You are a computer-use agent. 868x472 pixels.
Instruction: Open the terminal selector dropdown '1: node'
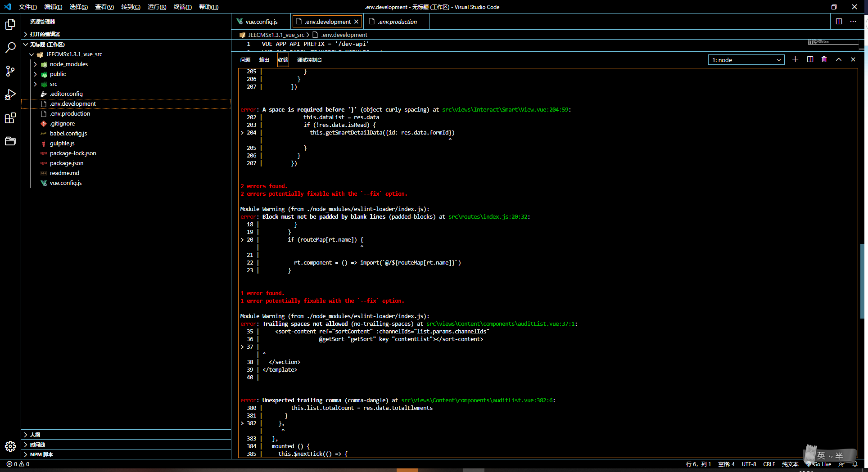(x=746, y=60)
